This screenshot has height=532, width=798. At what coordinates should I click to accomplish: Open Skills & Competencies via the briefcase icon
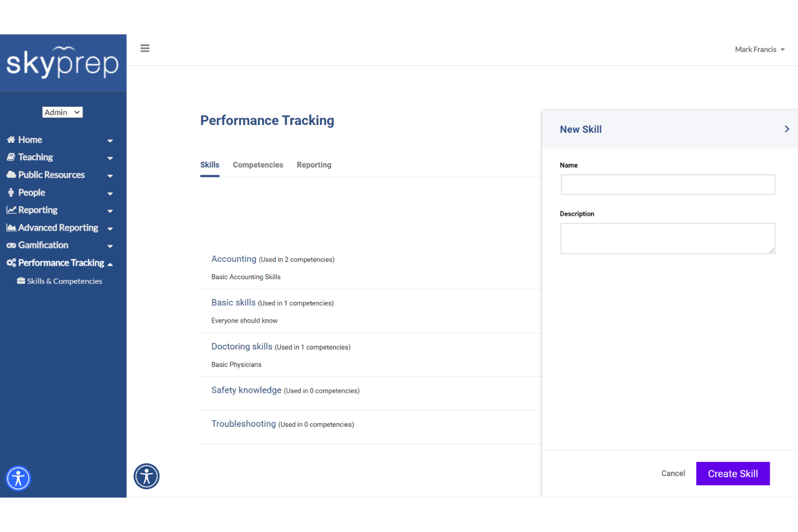[20, 281]
